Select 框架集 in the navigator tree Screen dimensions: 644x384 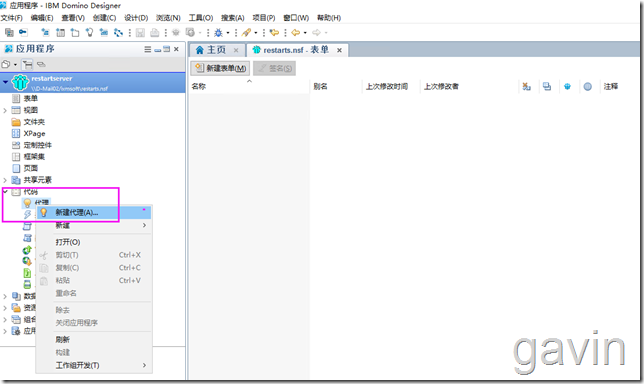[x=34, y=156]
